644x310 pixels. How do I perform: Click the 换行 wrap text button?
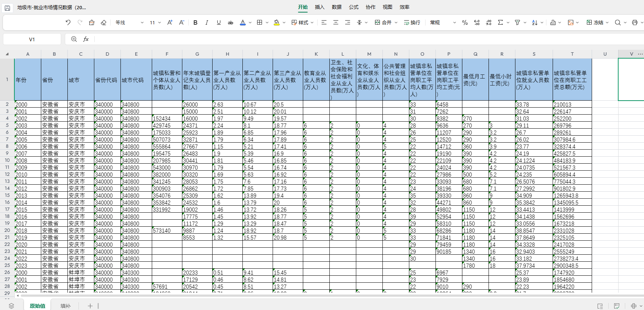point(412,22)
